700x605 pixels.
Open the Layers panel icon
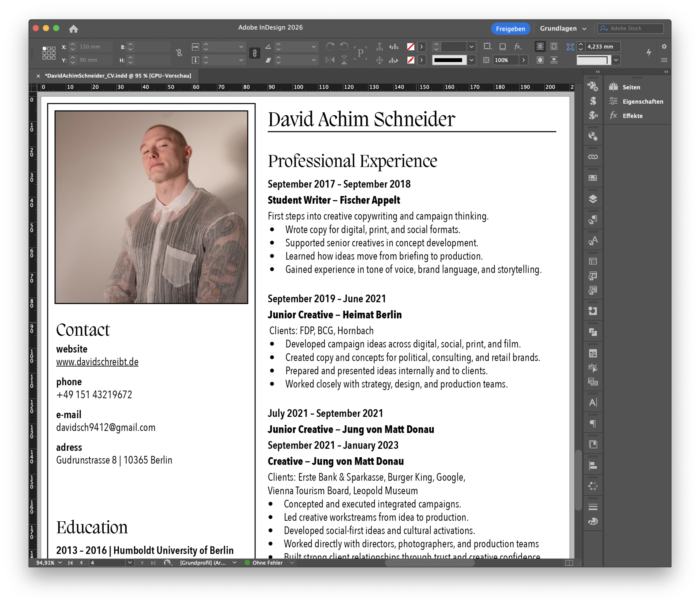[x=593, y=199]
